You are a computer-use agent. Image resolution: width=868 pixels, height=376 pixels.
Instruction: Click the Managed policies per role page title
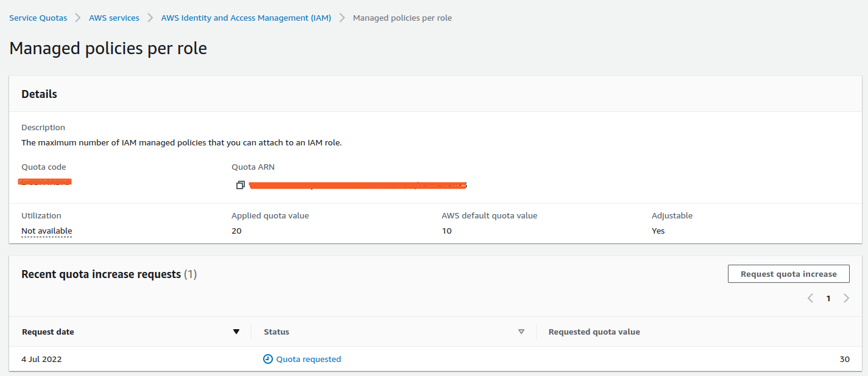point(108,48)
